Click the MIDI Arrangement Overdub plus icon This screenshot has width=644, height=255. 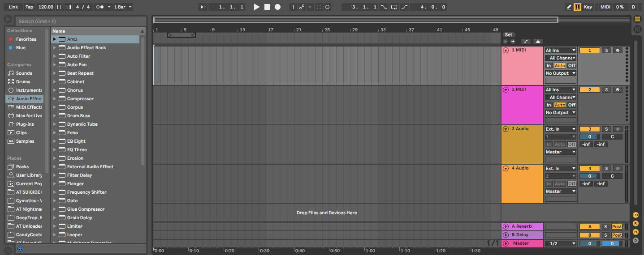point(293,7)
